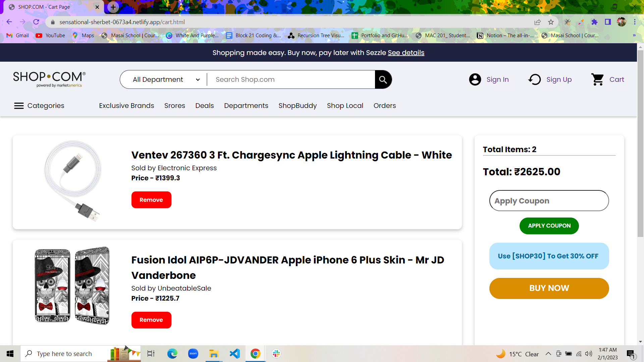Click the green APPLY COUPON button
The height and width of the screenshot is (362, 644).
pos(549,226)
